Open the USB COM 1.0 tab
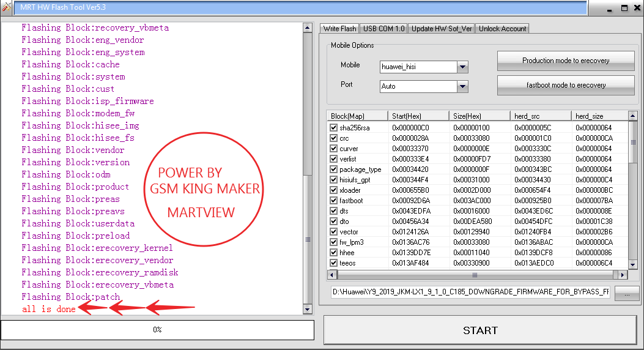The height and width of the screenshot is (350, 644). (383, 29)
